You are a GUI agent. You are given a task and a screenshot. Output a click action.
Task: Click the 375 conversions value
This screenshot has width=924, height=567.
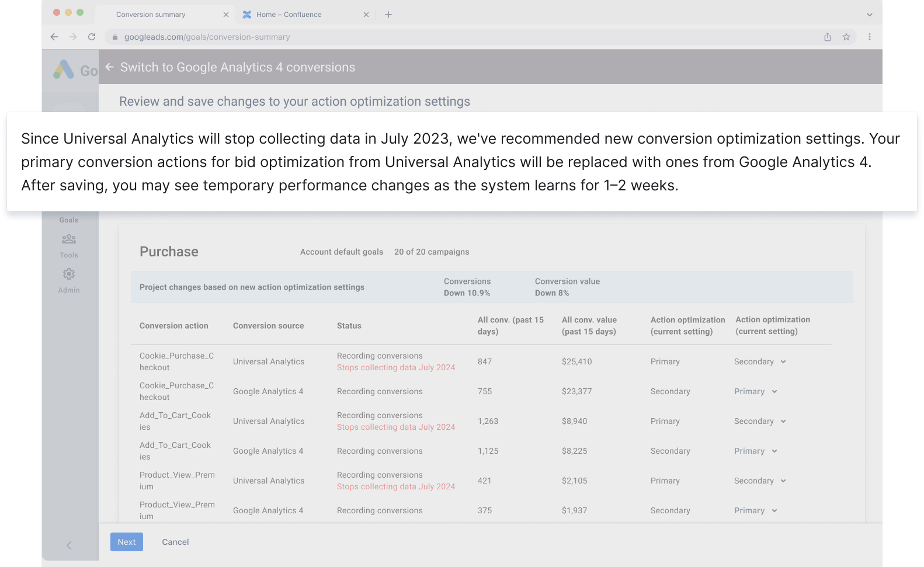[485, 510]
